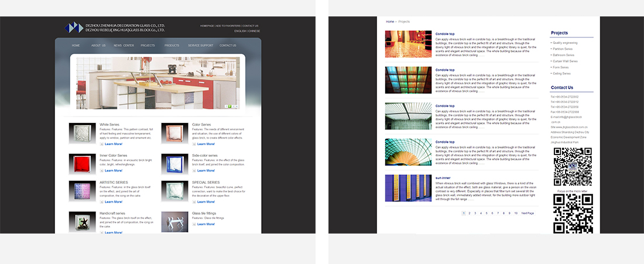This screenshot has height=264, width=644.
Task: Open the Side-color series blue block thumbnail
Action: click(174, 164)
